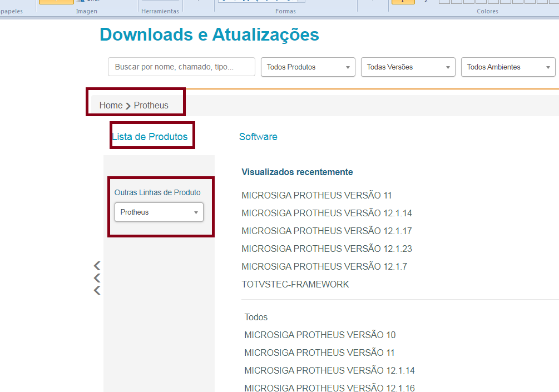Expand the 'Protheus' product line dropdown
Viewport: 559px width, 392px height.
click(x=159, y=212)
